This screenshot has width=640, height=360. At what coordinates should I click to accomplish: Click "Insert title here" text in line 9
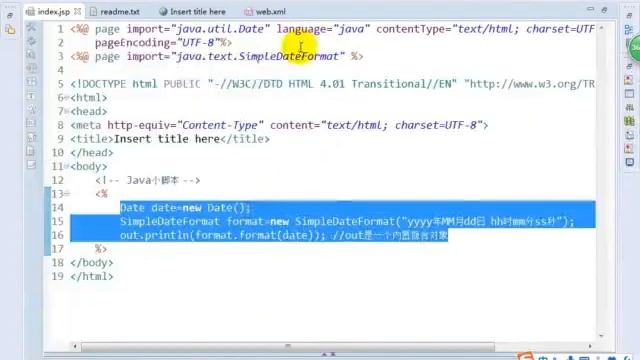point(167,139)
